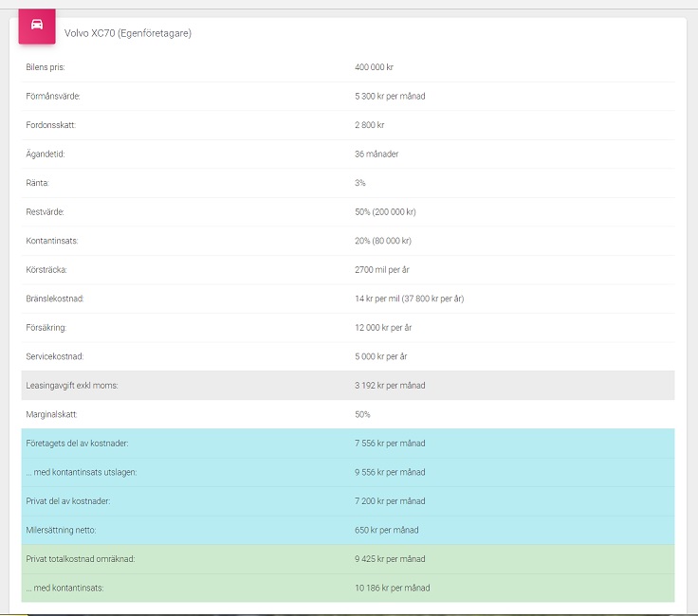Select the grey Leasingavgift exkl moms row
The image size is (698, 616).
point(347,386)
